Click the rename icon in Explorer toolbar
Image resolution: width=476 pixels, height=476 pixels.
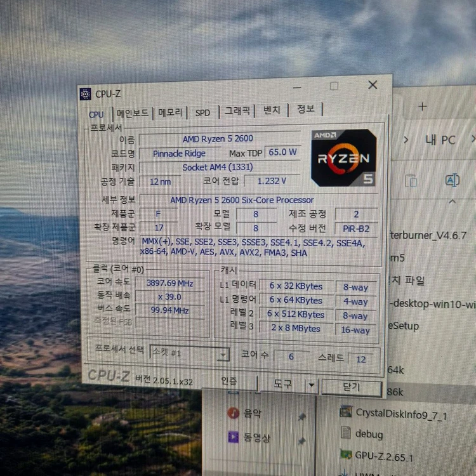coord(453,180)
